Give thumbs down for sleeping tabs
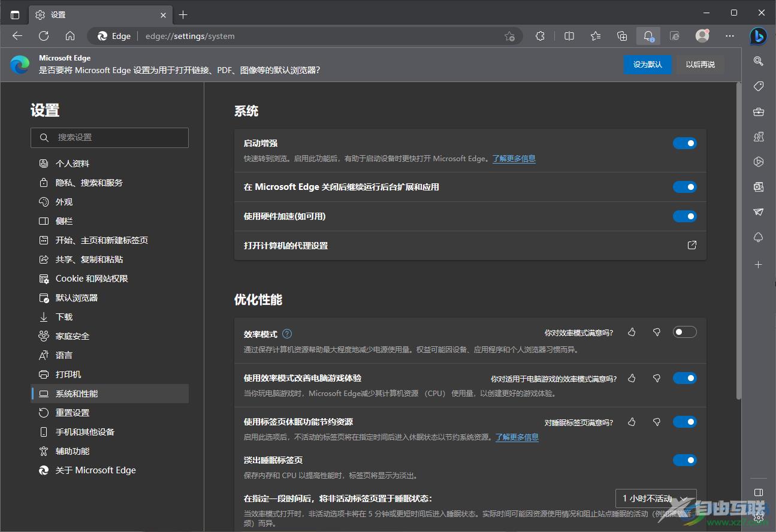The image size is (776, 532). [656, 422]
